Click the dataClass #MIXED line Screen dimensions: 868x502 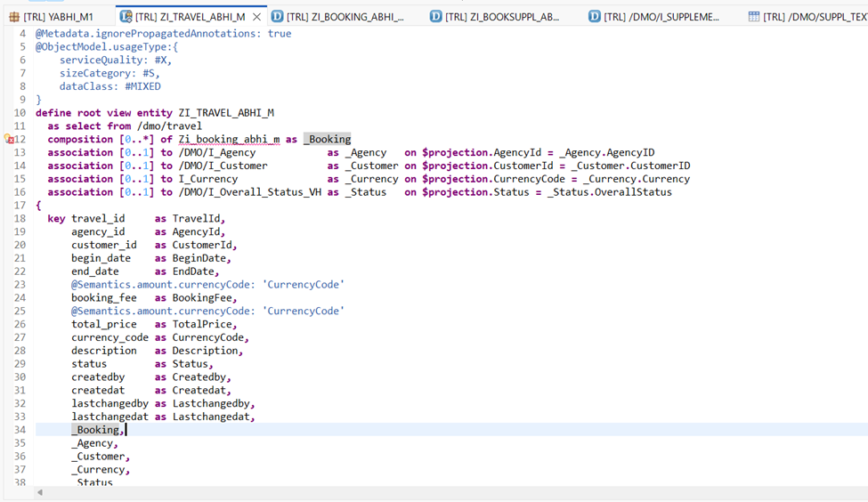[110, 86]
